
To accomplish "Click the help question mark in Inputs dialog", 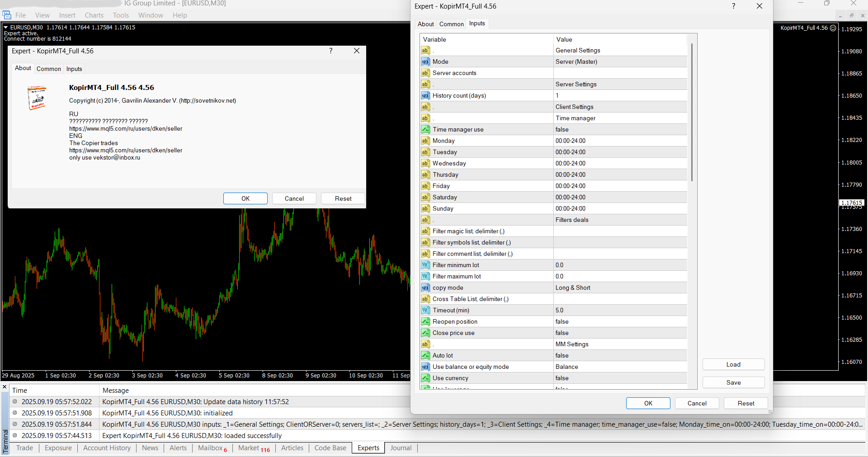I will click(733, 6).
